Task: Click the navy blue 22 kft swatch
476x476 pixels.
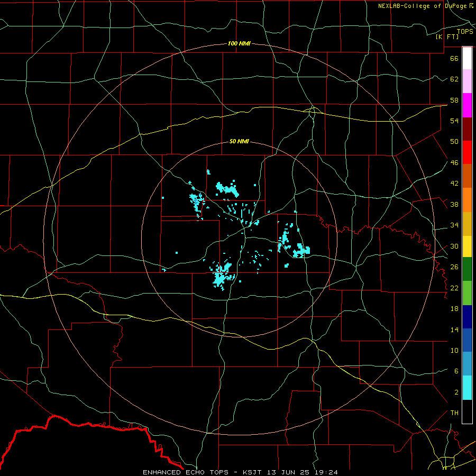Action: [467, 317]
